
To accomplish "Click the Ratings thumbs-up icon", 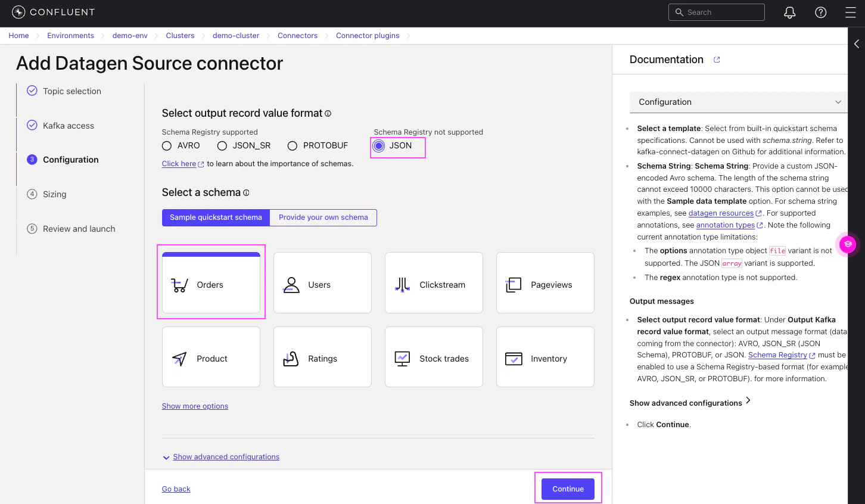I will point(291,359).
